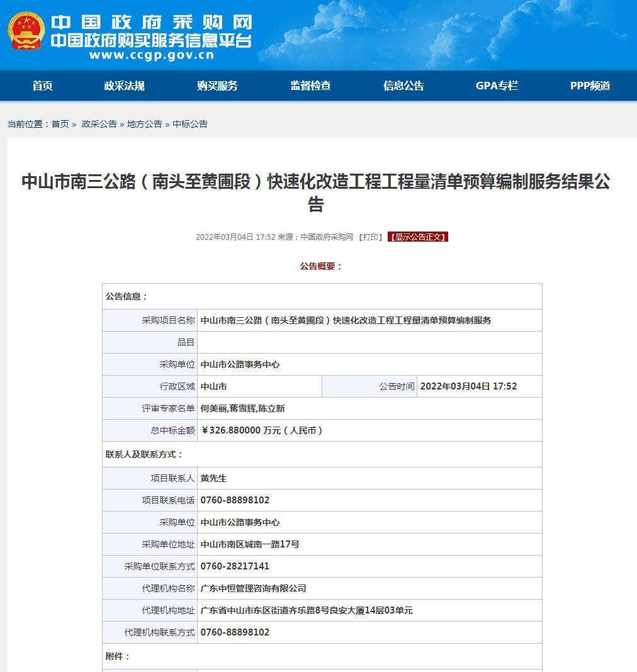Open the PPP频道 menu item
Image resolution: width=637 pixels, height=672 pixels.
(x=590, y=86)
